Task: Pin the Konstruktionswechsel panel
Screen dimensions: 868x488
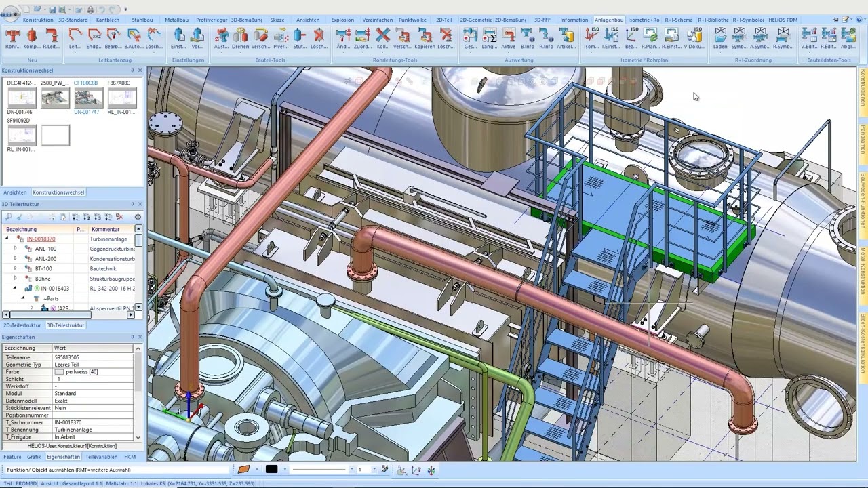Action: click(x=133, y=70)
